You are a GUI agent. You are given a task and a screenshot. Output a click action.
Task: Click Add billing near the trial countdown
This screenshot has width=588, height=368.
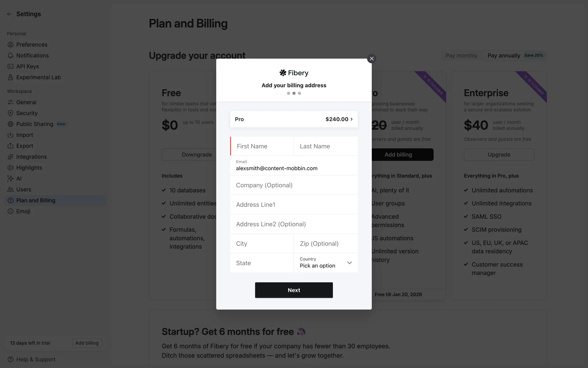(87, 343)
